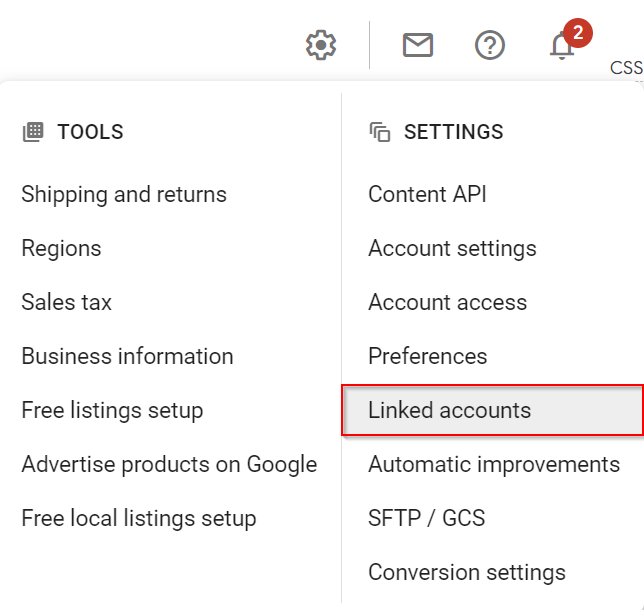This screenshot has height=610, width=644.
Task: Click the SETTINGS heading text
Action: pyautogui.click(x=453, y=132)
